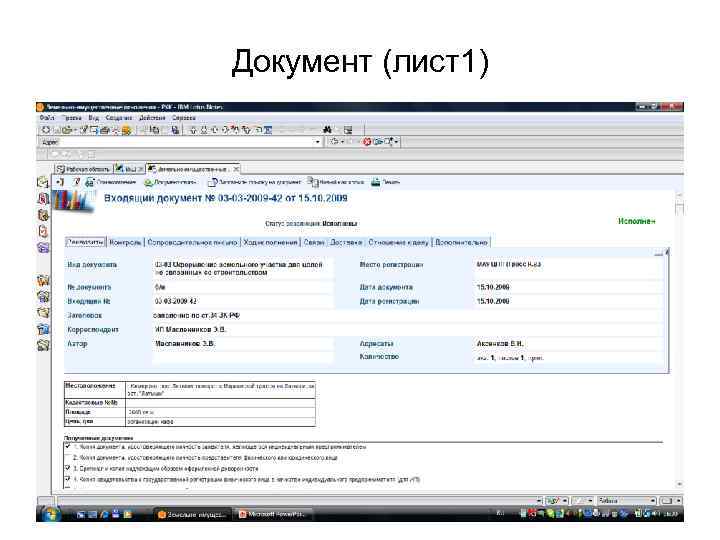Click the pencil edit icon in main toolbar
The image size is (720, 540).
[84, 130]
